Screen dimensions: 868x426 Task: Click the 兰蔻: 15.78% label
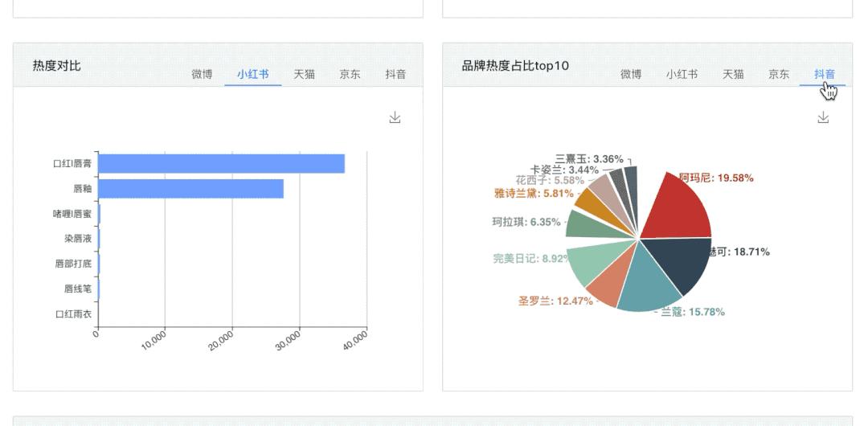coord(693,312)
